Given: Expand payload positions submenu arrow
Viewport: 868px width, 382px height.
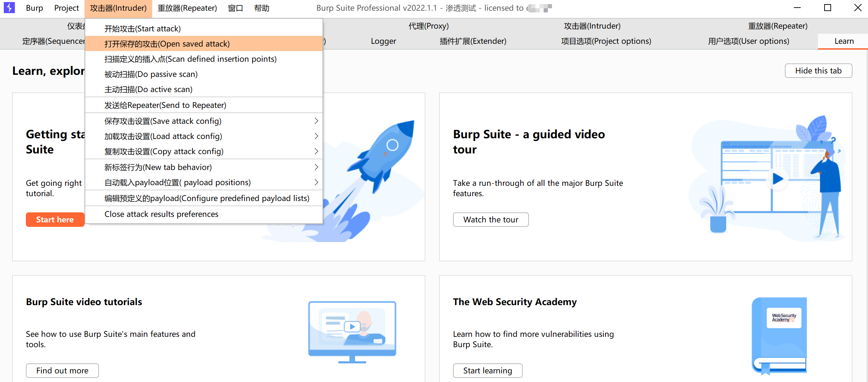Looking at the screenshot, I should click(316, 182).
